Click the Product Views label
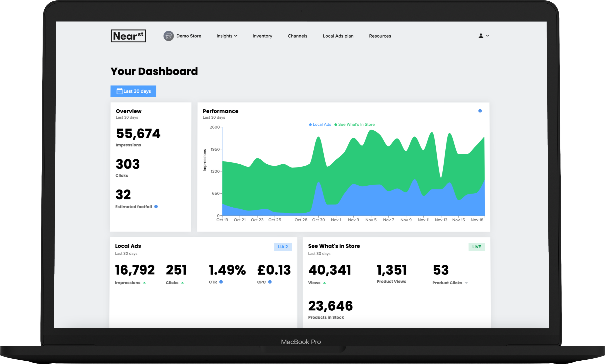 pos(391,282)
